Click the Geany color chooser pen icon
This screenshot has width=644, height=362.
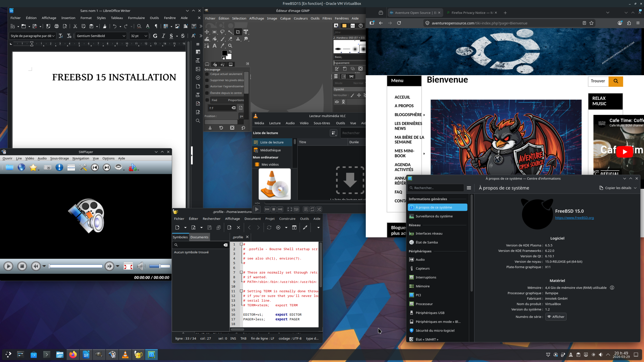point(305,227)
